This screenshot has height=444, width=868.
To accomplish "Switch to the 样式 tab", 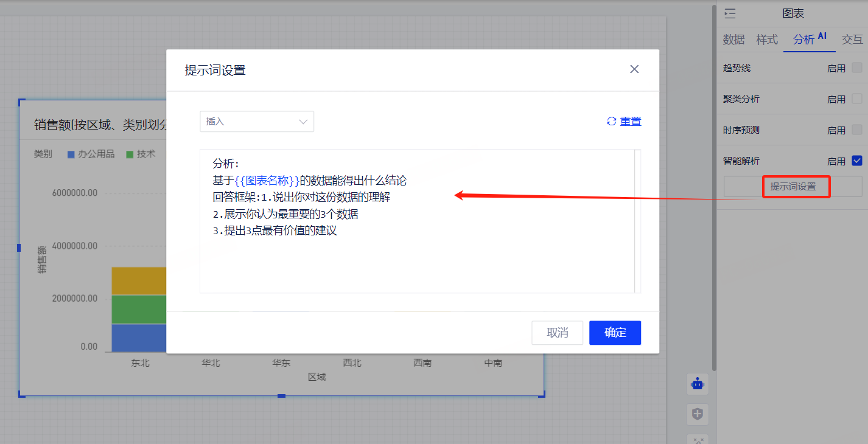I will pos(767,40).
